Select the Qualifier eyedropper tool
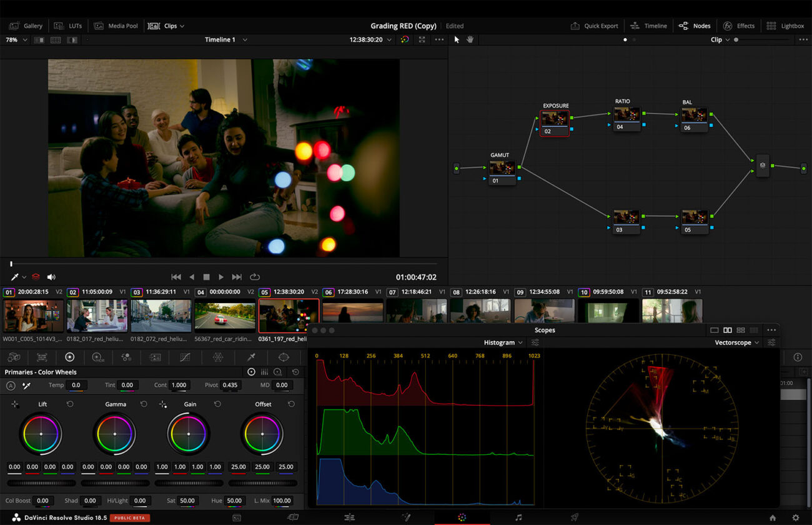This screenshot has height=525, width=812. (252, 357)
